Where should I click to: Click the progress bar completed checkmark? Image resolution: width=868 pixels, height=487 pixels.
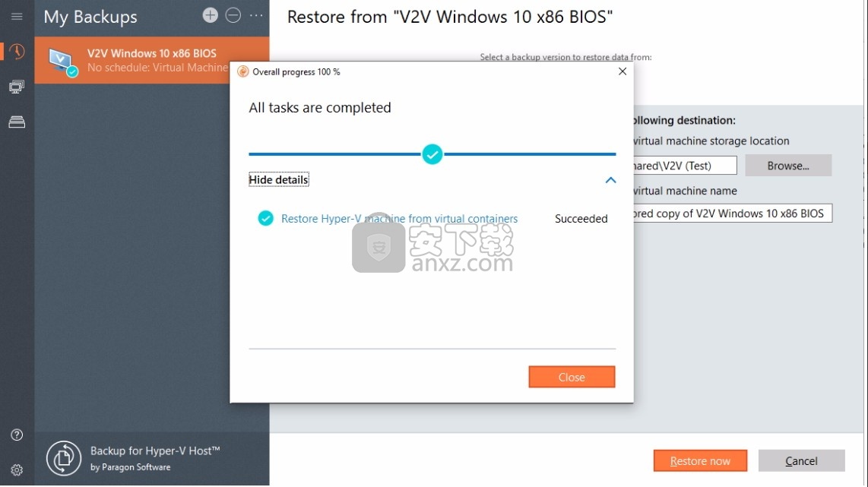click(432, 154)
